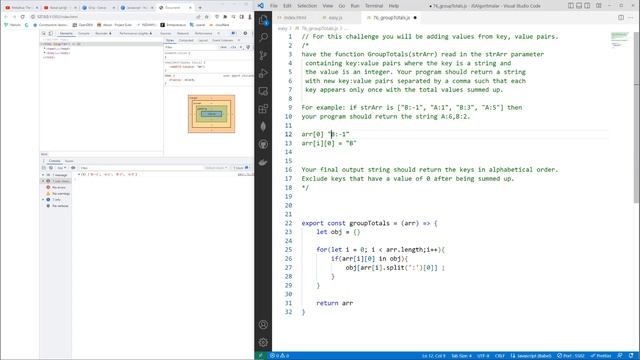
Task: Open a new Chrome tab
Action: tap(200, 7)
